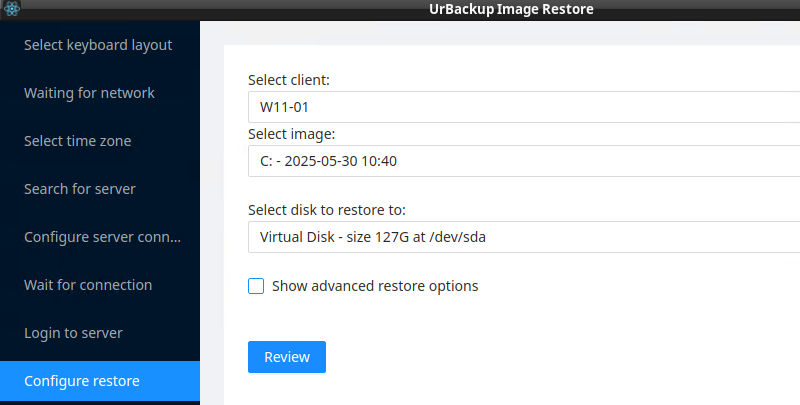Select the Search for server step
This screenshot has height=405, width=800.
(x=79, y=189)
